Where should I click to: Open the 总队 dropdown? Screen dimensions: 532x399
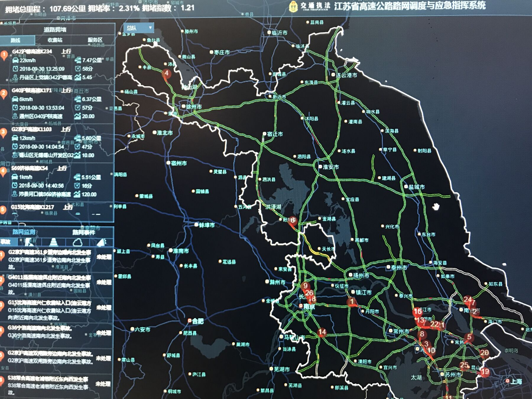point(139,28)
